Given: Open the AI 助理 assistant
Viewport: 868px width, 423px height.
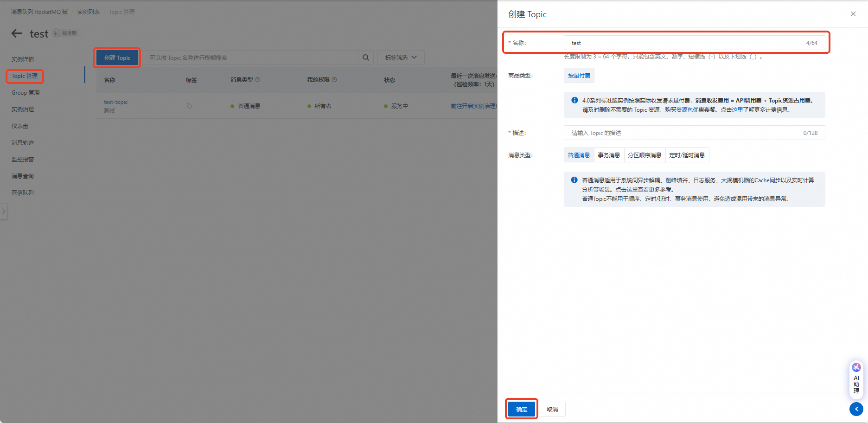Looking at the screenshot, I should pyautogui.click(x=856, y=379).
